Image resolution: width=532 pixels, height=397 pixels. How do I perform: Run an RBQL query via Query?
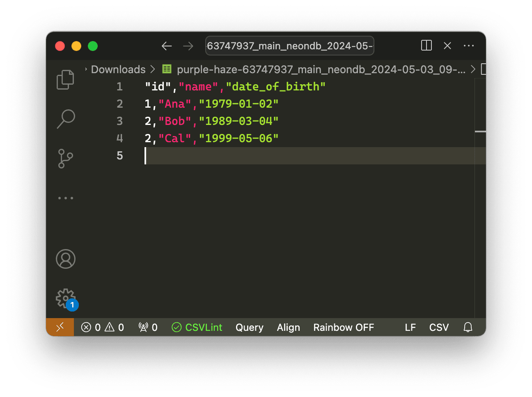tap(249, 327)
